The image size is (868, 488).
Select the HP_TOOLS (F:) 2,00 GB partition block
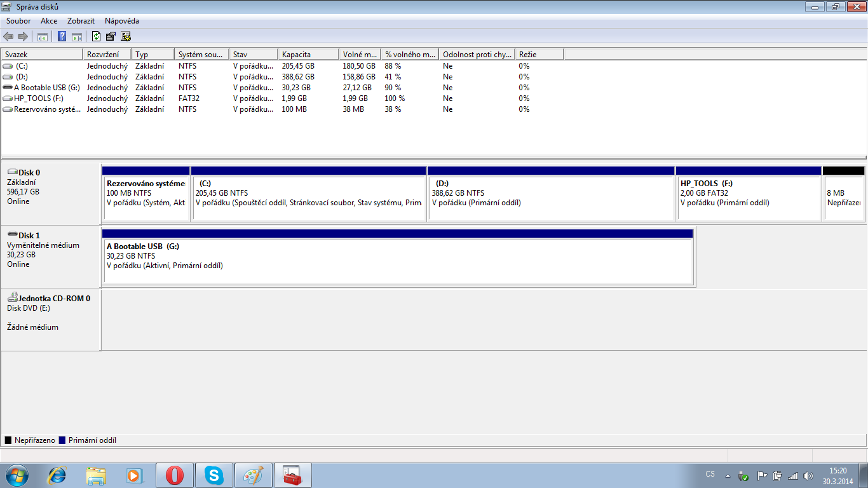pyautogui.click(x=749, y=194)
